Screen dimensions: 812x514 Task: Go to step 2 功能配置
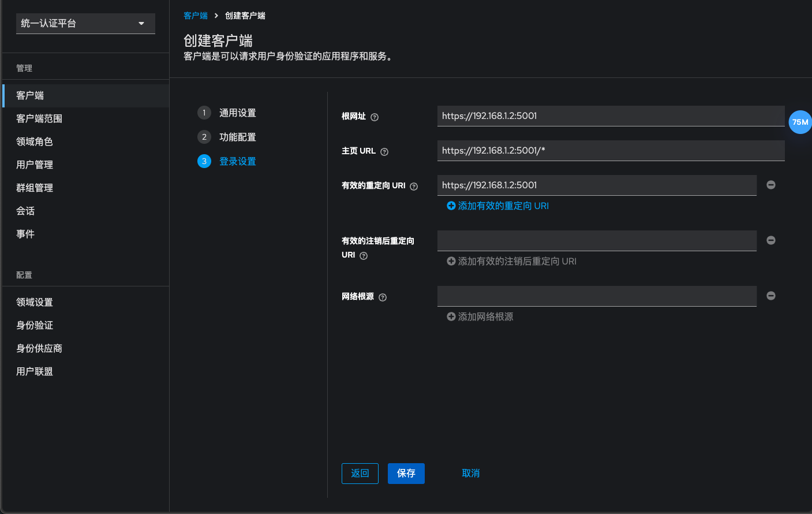[237, 137]
